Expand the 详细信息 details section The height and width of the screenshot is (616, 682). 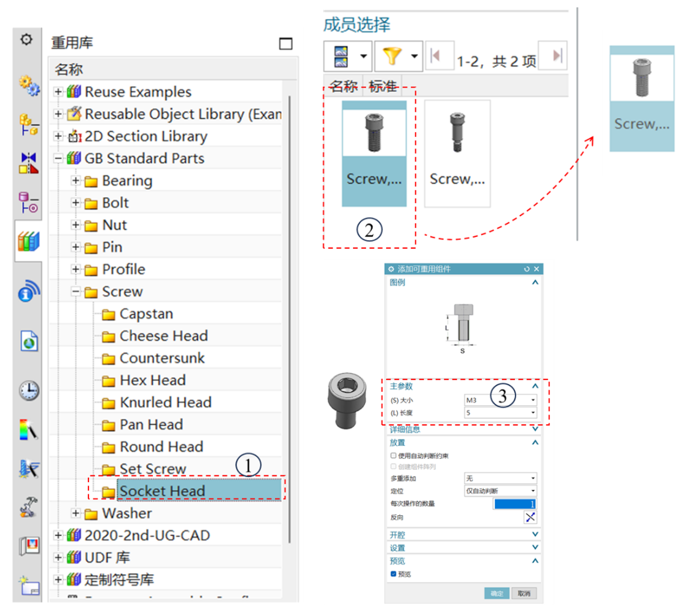535,430
